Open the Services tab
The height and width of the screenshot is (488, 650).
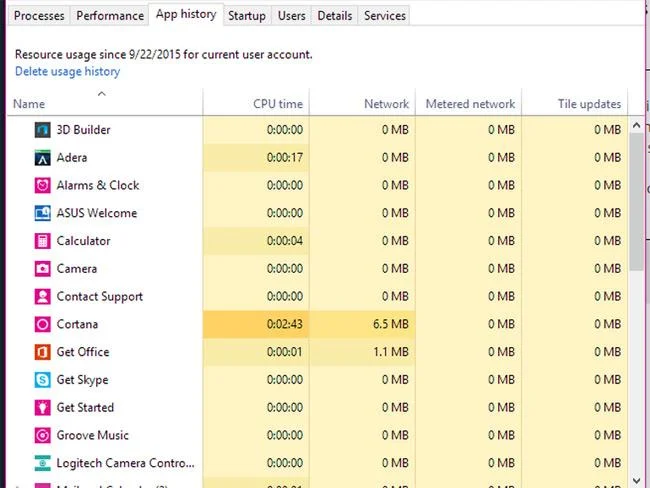(385, 16)
